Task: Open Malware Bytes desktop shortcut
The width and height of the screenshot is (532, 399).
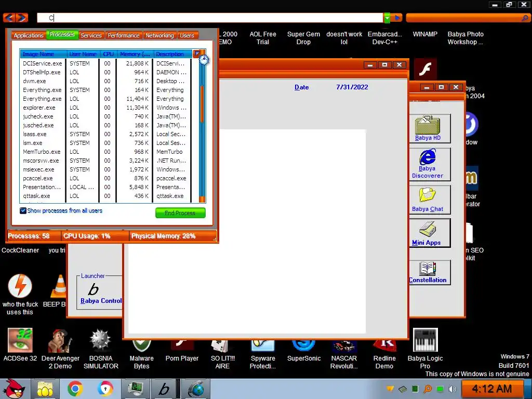Action: [141, 354]
